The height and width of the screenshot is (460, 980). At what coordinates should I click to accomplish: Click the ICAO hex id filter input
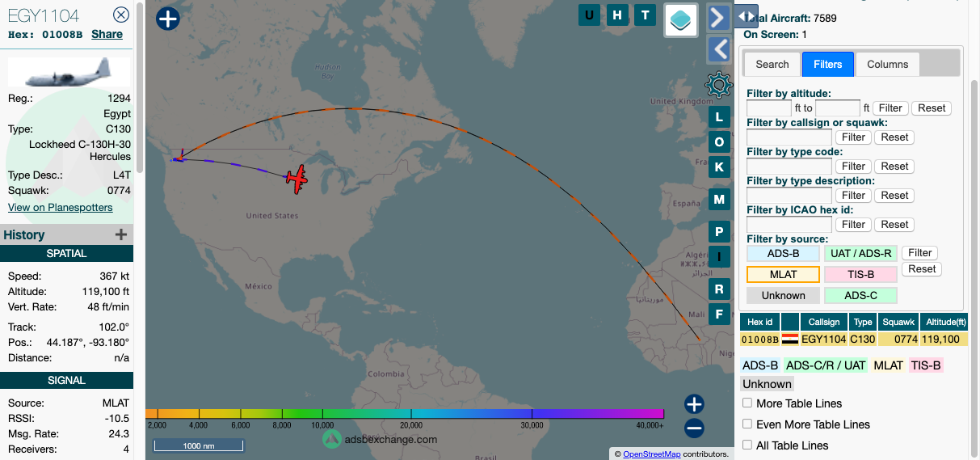click(789, 225)
